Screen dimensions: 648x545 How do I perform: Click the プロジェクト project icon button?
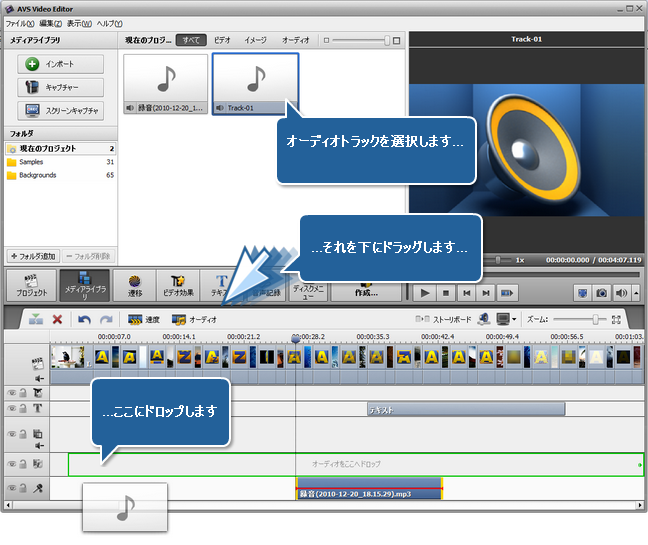(x=29, y=286)
